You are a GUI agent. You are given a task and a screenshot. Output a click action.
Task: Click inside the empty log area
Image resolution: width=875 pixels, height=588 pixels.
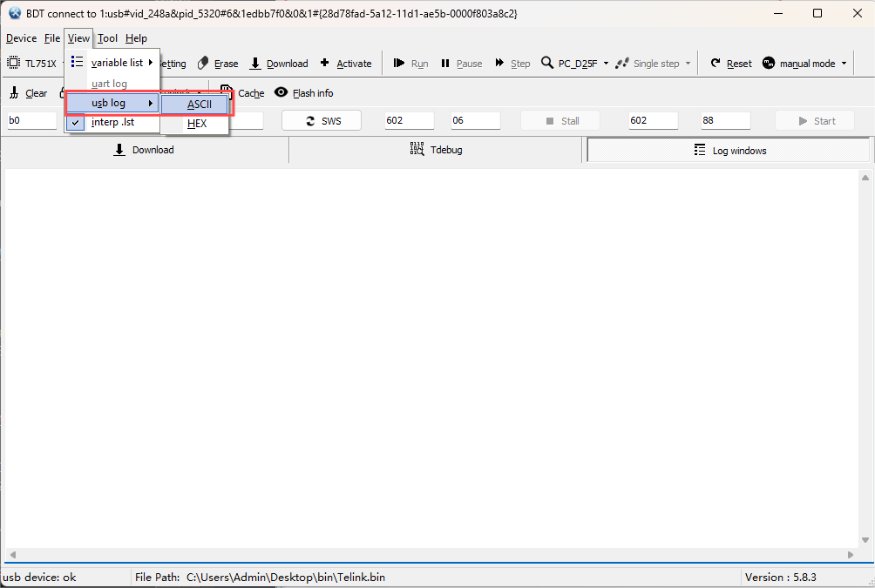pos(432,357)
